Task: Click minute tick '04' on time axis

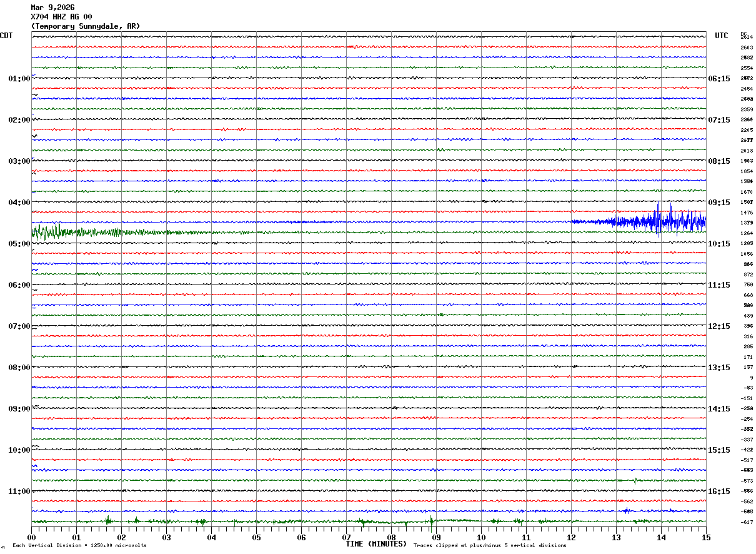Action: coord(211,537)
